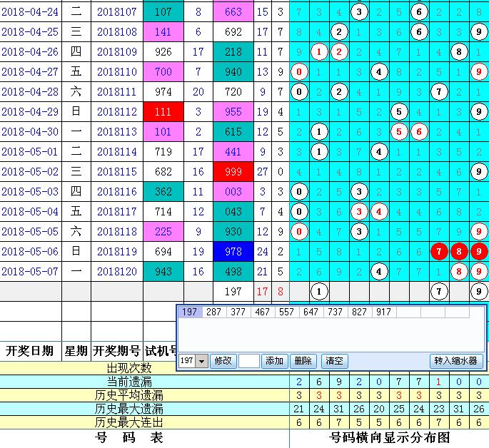Click circled 9 in the prediction row
489x448 pixels.
coord(479,292)
